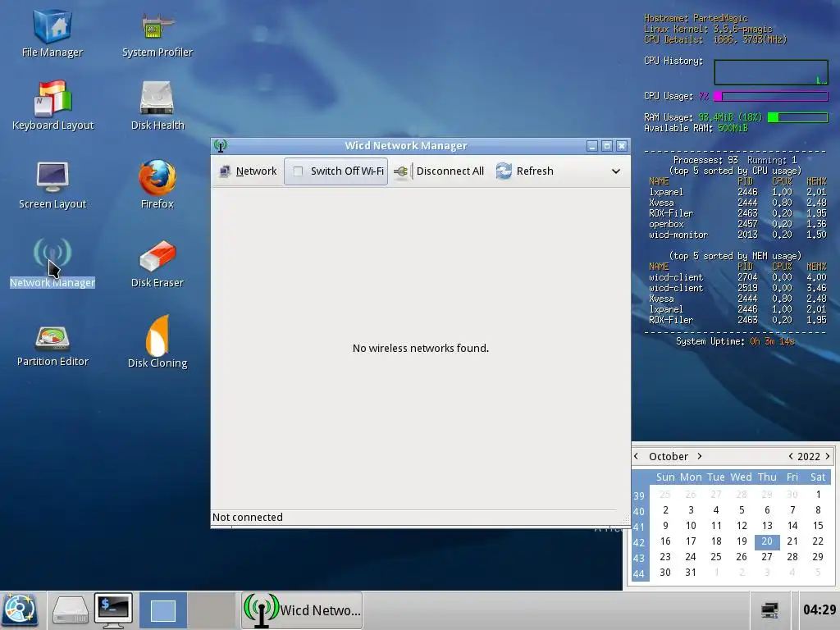Click the Refresh button in Wicd
The width and height of the screenshot is (840, 630).
[x=524, y=171]
